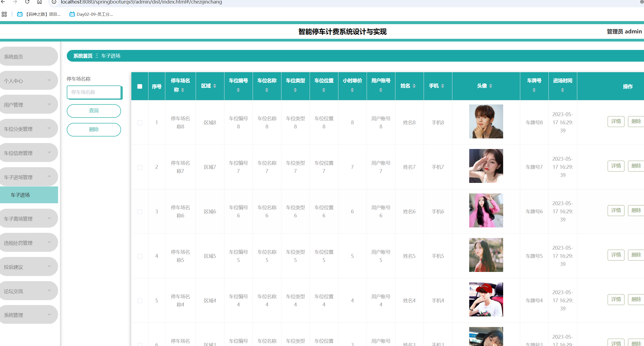This screenshot has width=644, height=346.
Task: Open 详情 for row 车牌号4
Action: (x=616, y=299)
